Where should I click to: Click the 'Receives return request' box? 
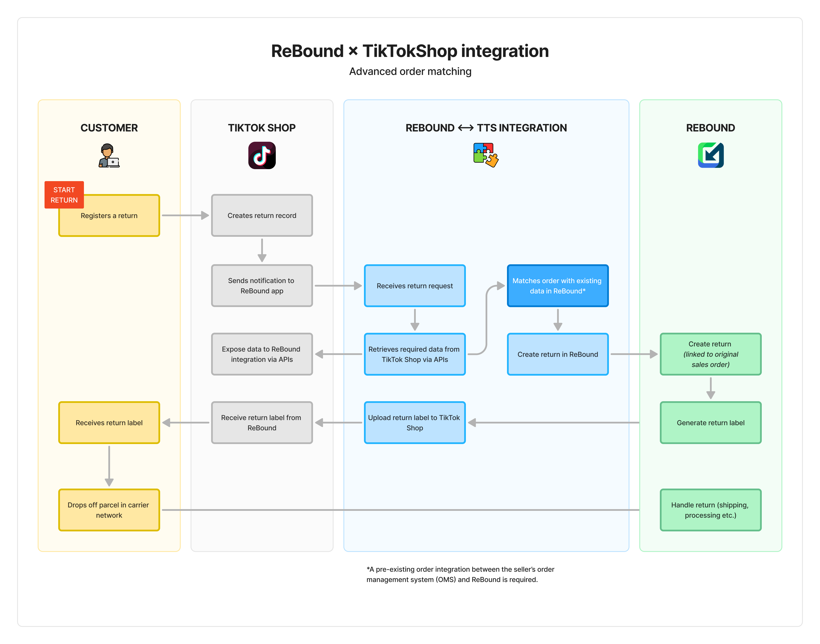click(x=415, y=286)
